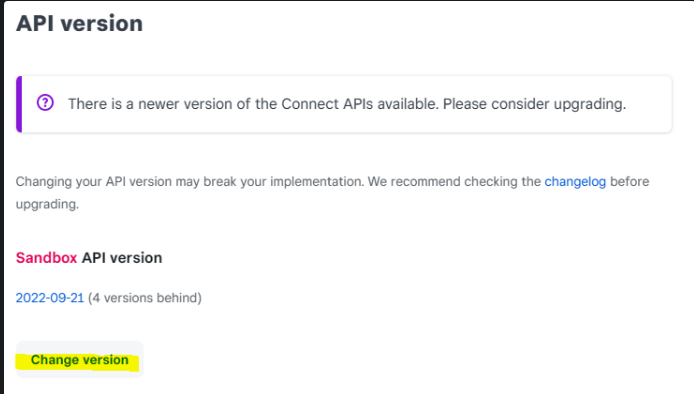Click the 'Changing your API version' warning sentence

(x=332, y=193)
